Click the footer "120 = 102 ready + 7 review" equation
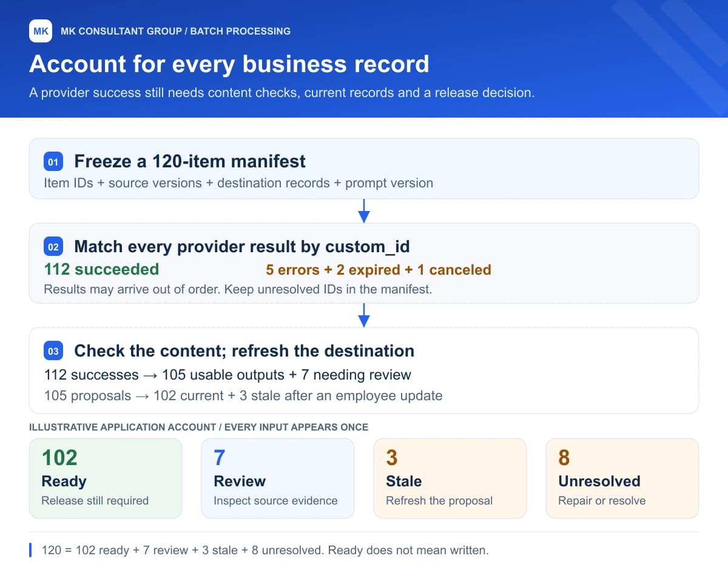Image resolution: width=728 pixels, height=570 pixels. click(265, 551)
